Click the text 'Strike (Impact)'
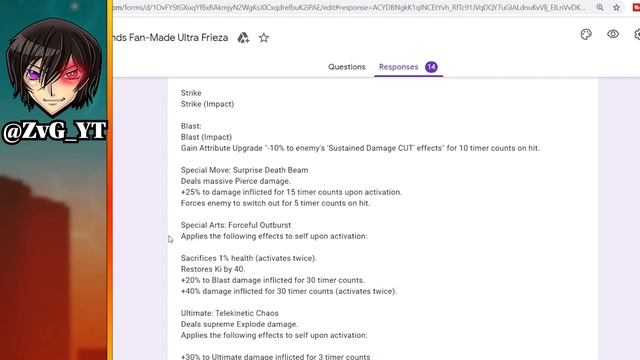The width and height of the screenshot is (640, 360). 207,104
